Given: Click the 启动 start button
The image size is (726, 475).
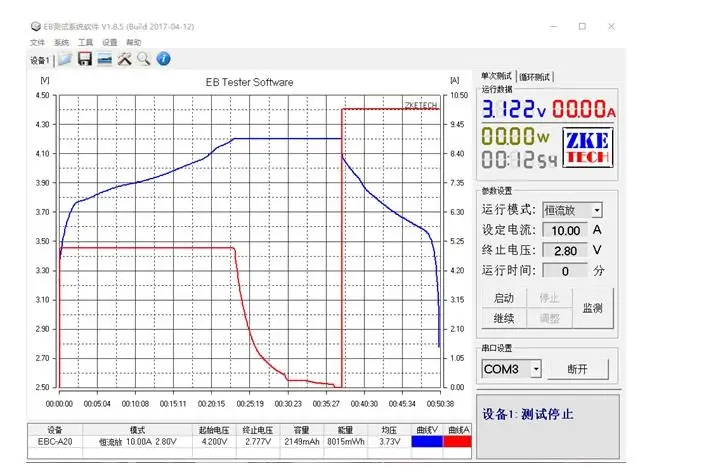Looking at the screenshot, I should click(504, 298).
